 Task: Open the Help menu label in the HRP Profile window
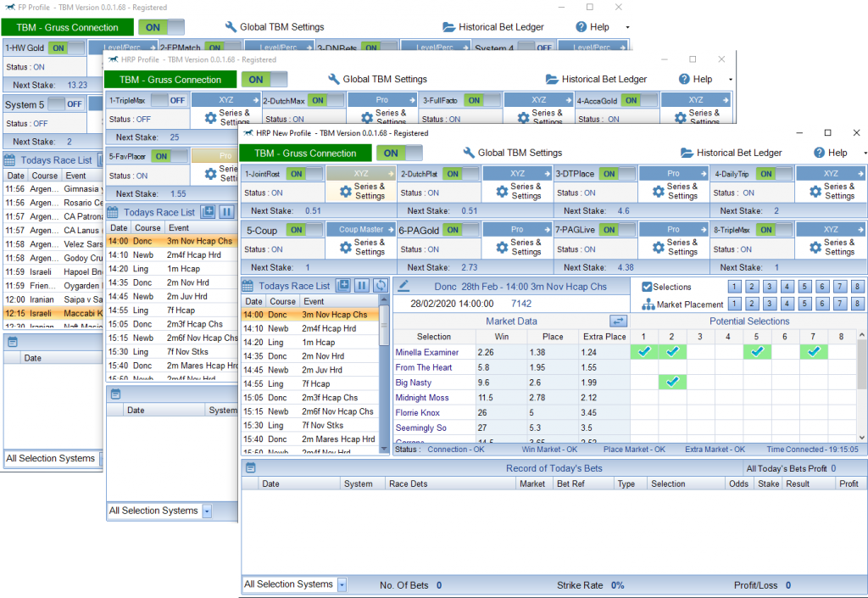pyautogui.click(x=703, y=79)
